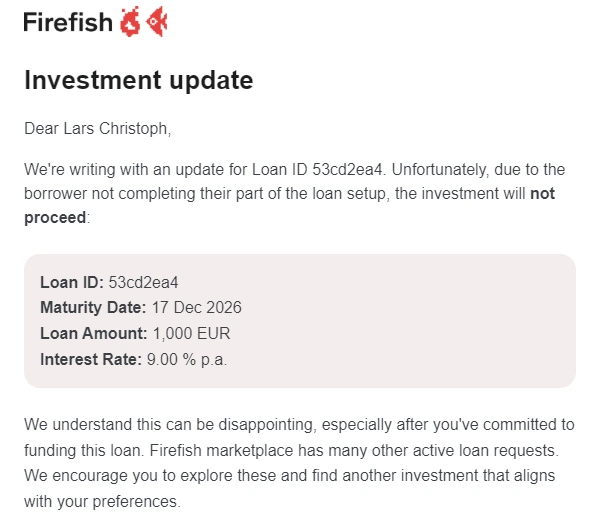Click the bold 'not' word
This screenshot has height=530, width=605.
point(542,194)
